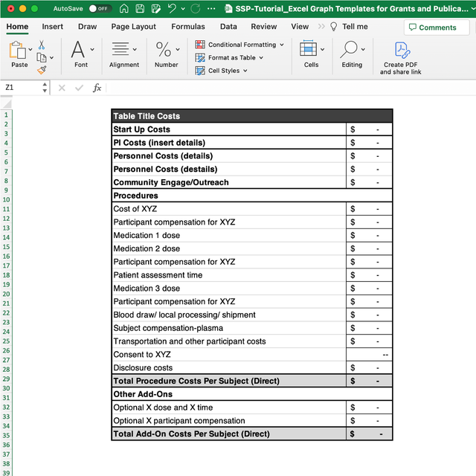Click the Create PDF and share link icon
This screenshot has height=476, width=476.
click(401, 50)
